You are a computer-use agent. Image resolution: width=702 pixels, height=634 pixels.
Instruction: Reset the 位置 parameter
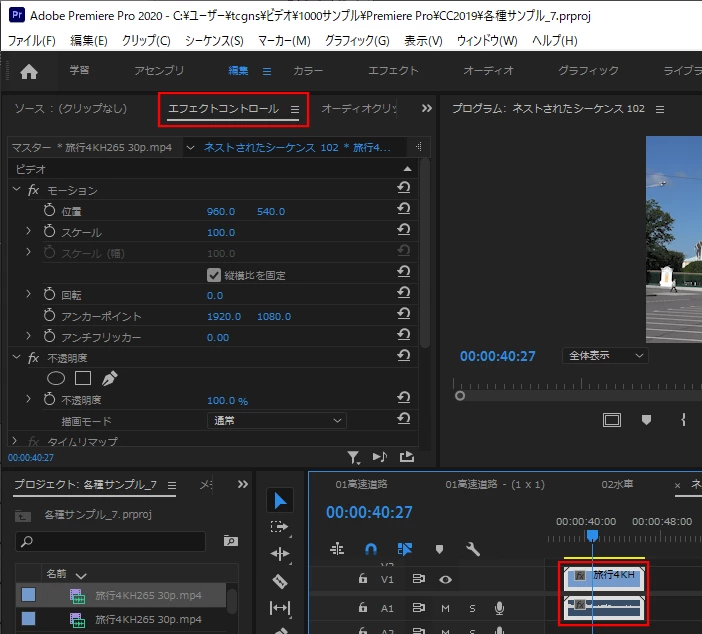404,209
